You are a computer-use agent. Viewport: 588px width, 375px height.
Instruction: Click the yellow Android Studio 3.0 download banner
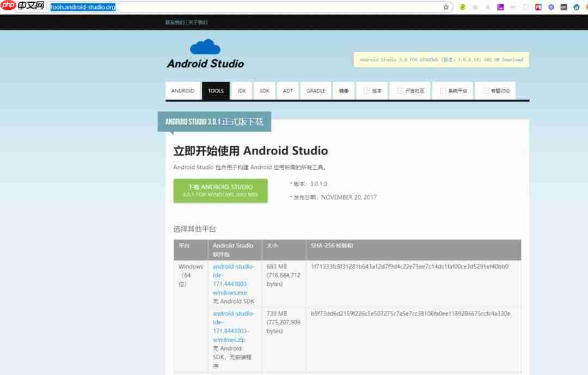point(441,60)
